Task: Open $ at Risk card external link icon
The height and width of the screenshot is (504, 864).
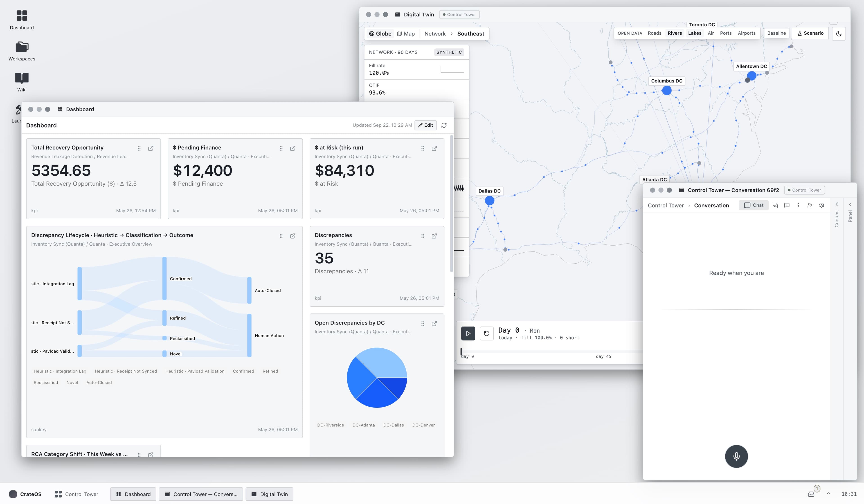Action: coord(434,148)
